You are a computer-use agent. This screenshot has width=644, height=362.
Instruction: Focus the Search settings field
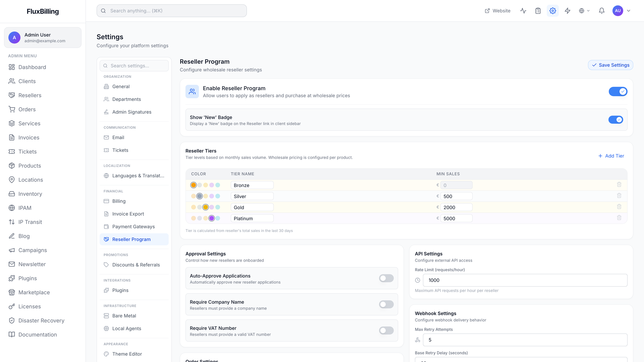134,66
